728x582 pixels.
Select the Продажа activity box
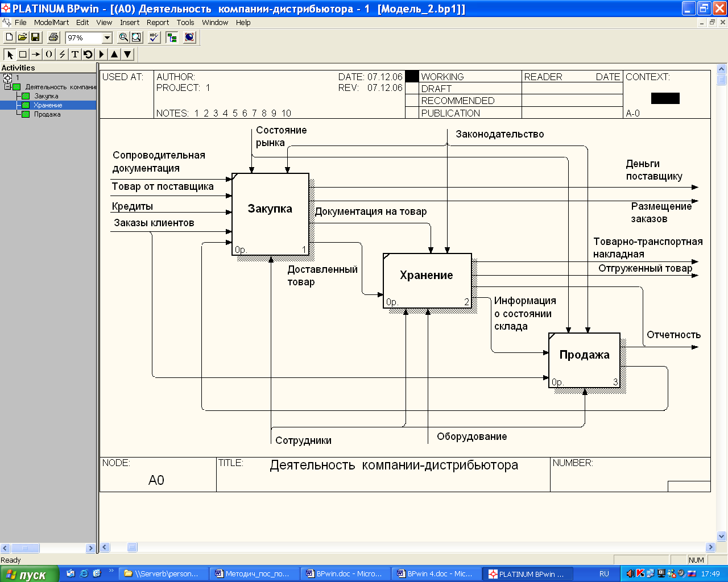tap(584, 360)
